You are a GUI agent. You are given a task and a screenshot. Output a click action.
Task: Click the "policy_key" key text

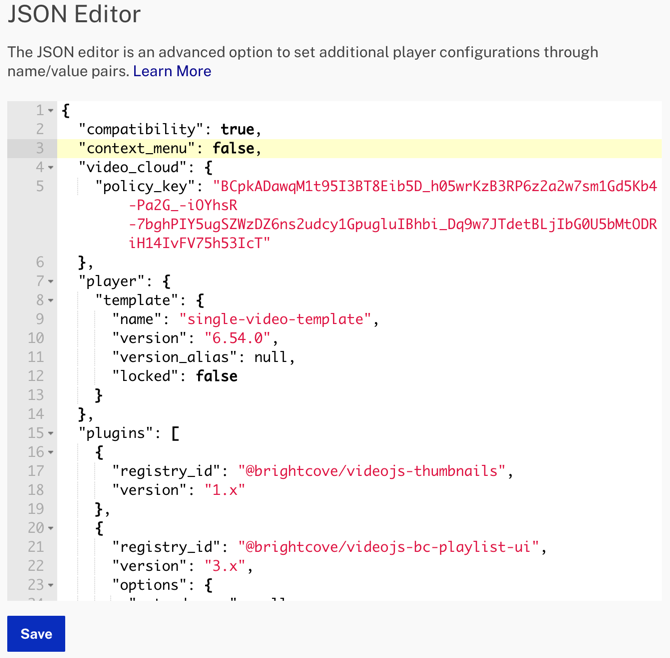[145, 186]
